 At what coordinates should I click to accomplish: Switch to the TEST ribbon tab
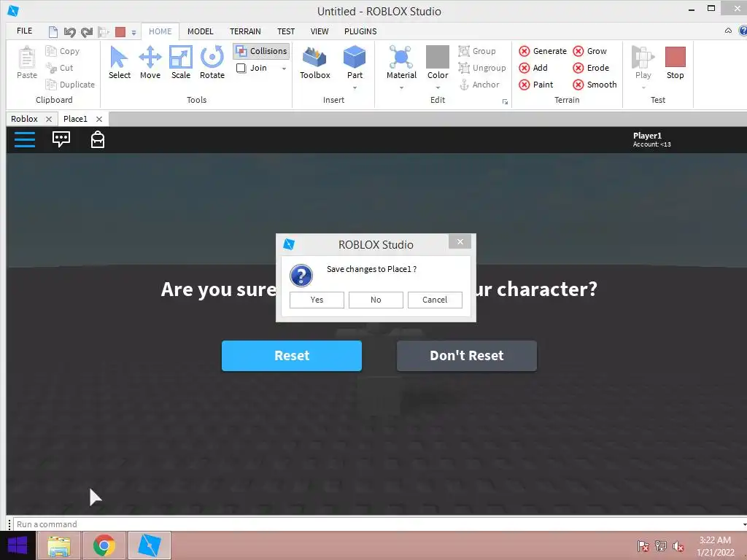click(x=286, y=31)
